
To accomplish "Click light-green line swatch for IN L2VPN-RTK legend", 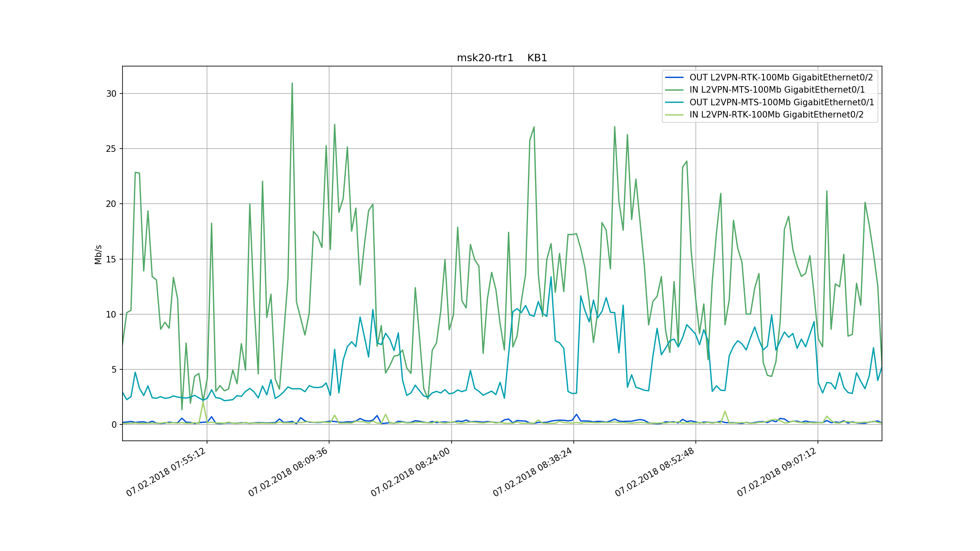I will coord(674,115).
